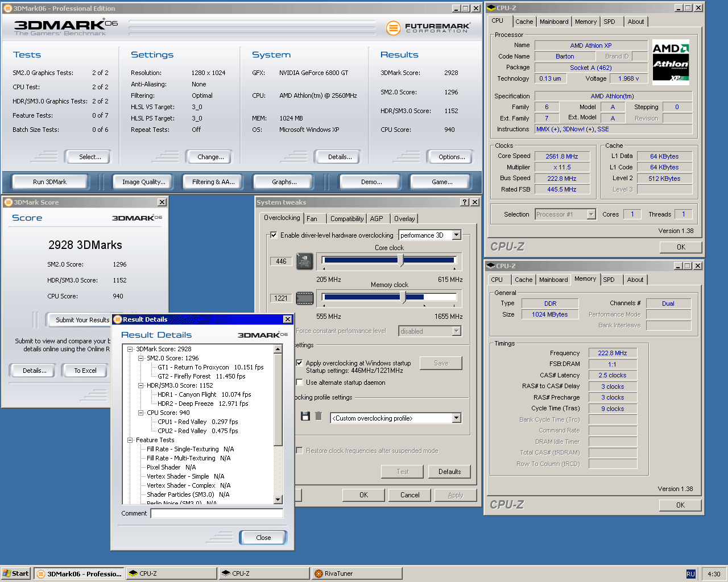Open the Graphs... button
This screenshot has width=728, height=582.
284,182
